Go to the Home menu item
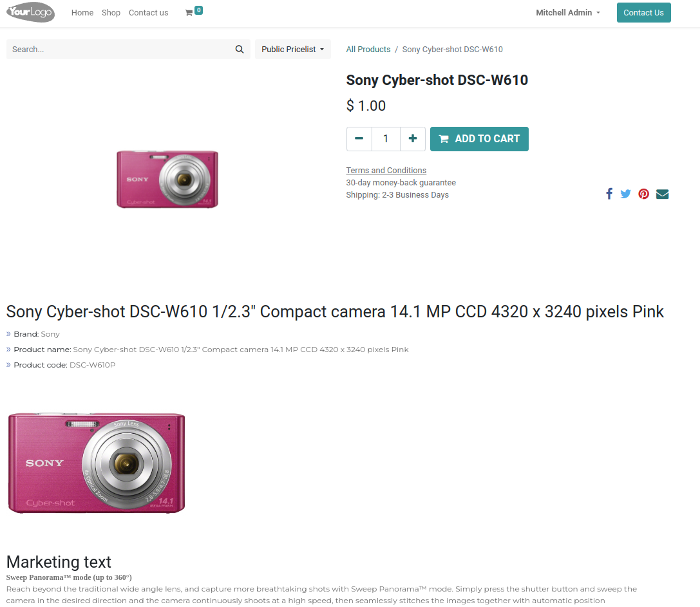The image size is (700, 607). click(x=82, y=13)
